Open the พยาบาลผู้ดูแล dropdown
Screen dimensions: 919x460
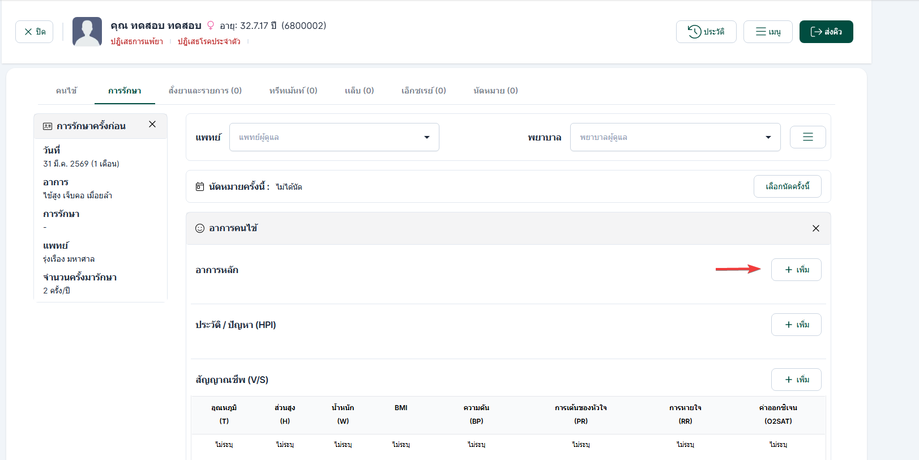[x=675, y=137]
